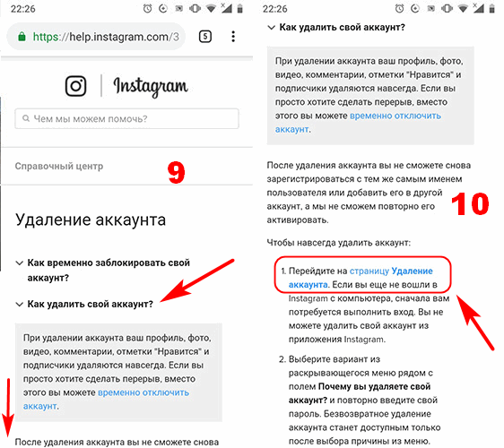
Task: Tap the battery icon in left status bar
Action: click(239, 9)
